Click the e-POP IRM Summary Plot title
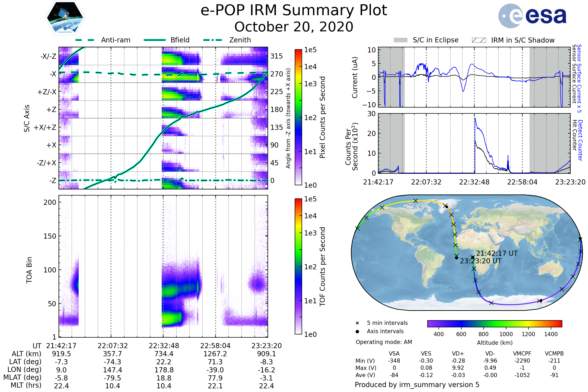The height and width of the screenshot is (392, 588). (294, 11)
